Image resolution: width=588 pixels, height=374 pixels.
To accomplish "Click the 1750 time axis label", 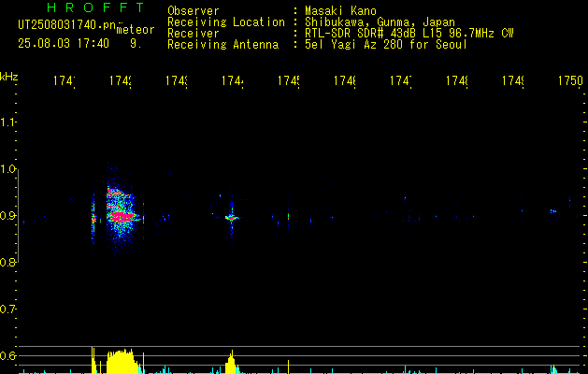I will click(570, 81).
